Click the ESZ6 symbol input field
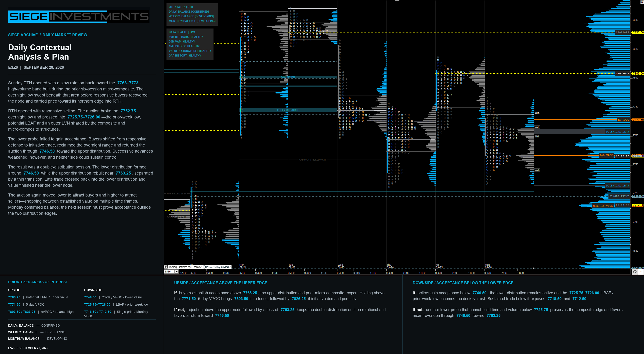The image size is (644, 354). [170, 272]
